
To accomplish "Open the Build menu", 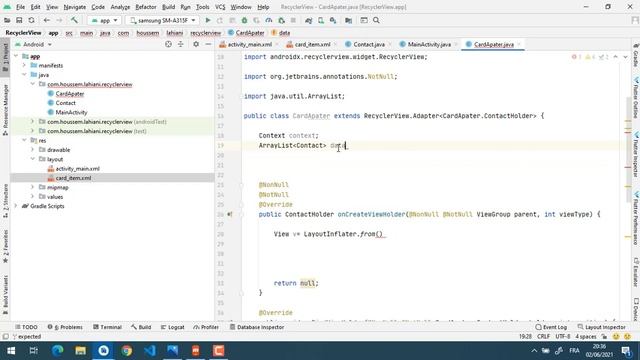I will (168, 7).
